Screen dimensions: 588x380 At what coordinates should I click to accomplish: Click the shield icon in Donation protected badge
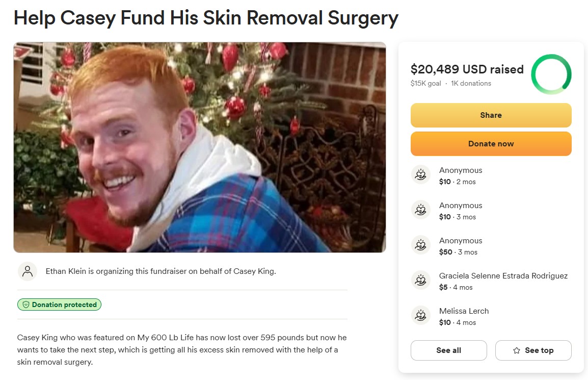(26, 305)
